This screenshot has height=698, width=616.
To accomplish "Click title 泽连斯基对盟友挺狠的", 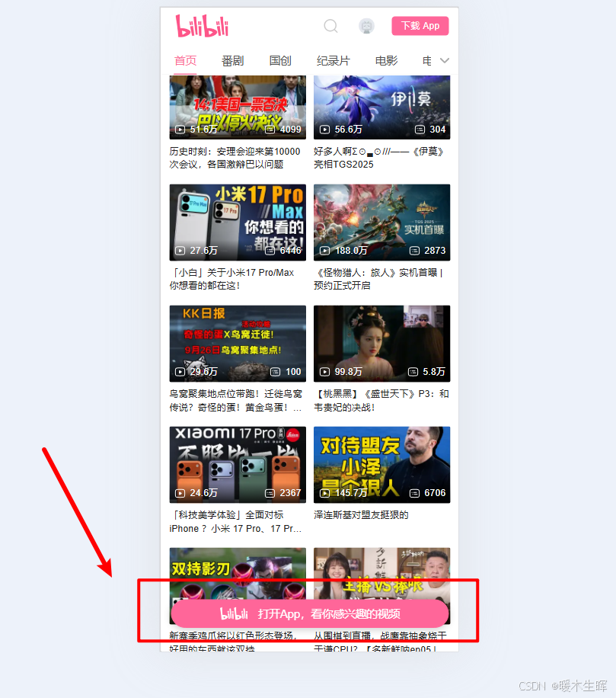I will [361, 515].
